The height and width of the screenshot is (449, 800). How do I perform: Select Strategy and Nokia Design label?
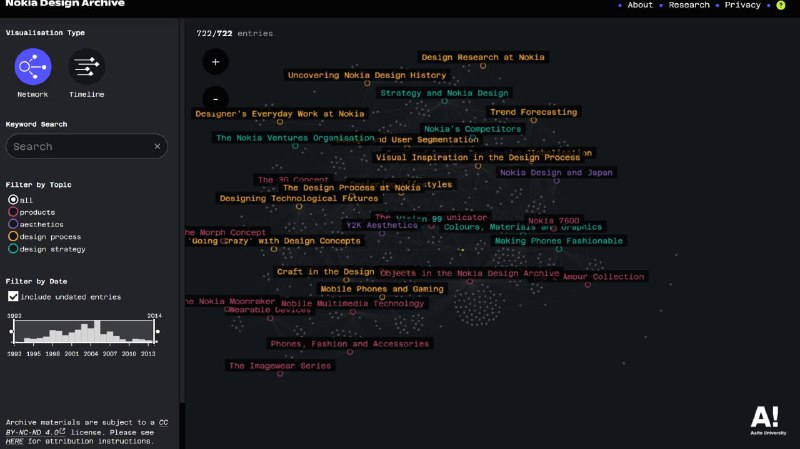pos(444,93)
